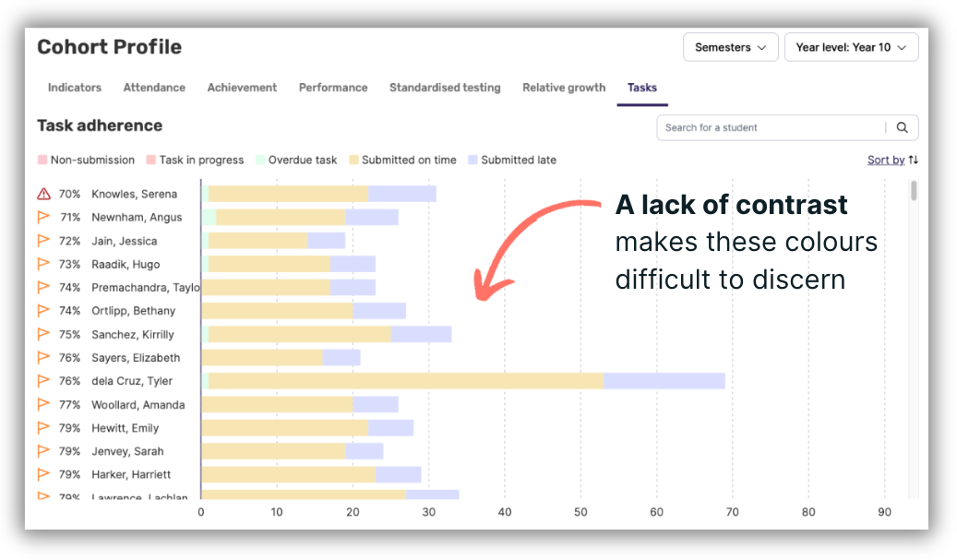Viewport: 957px width, 560px height.
Task: Click the Sort by link
Action: pyautogui.click(x=887, y=160)
